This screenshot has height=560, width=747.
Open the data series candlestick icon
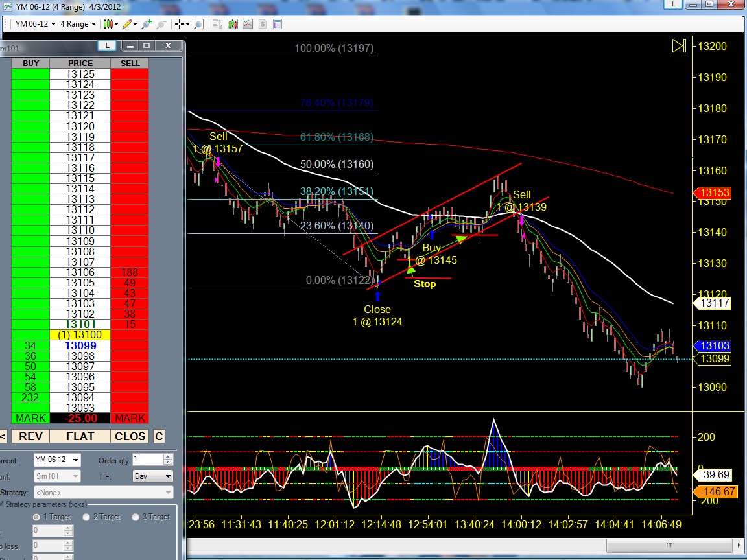point(233,24)
